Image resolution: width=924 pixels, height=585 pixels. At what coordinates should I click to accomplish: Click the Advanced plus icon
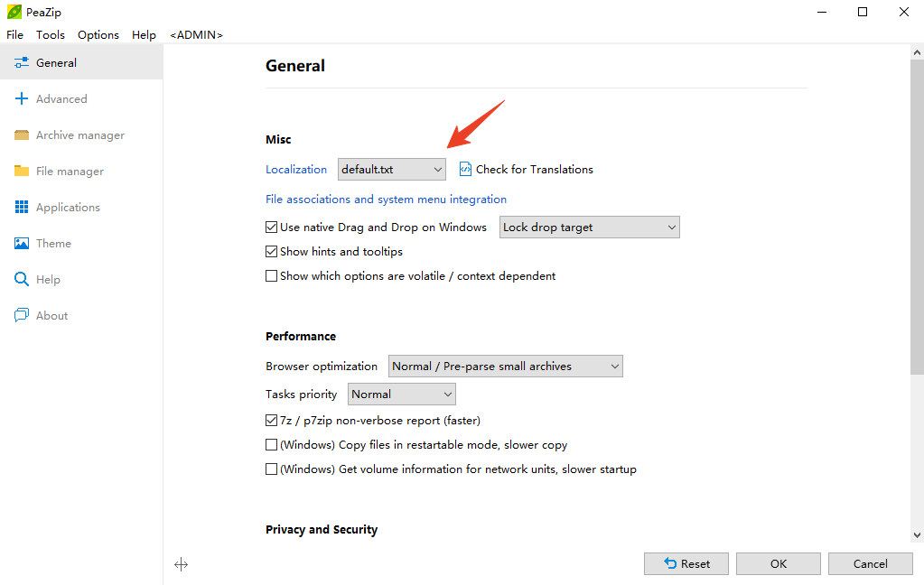[x=21, y=98]
